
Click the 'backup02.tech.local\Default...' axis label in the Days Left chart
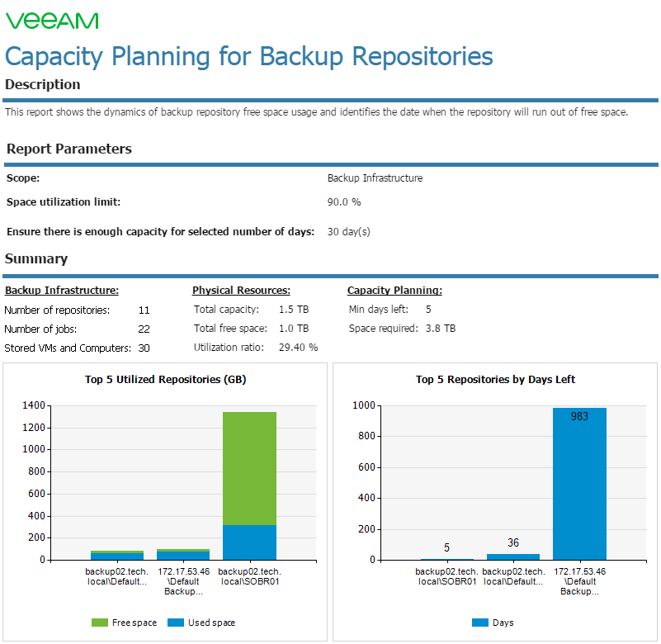coord(513,576)
